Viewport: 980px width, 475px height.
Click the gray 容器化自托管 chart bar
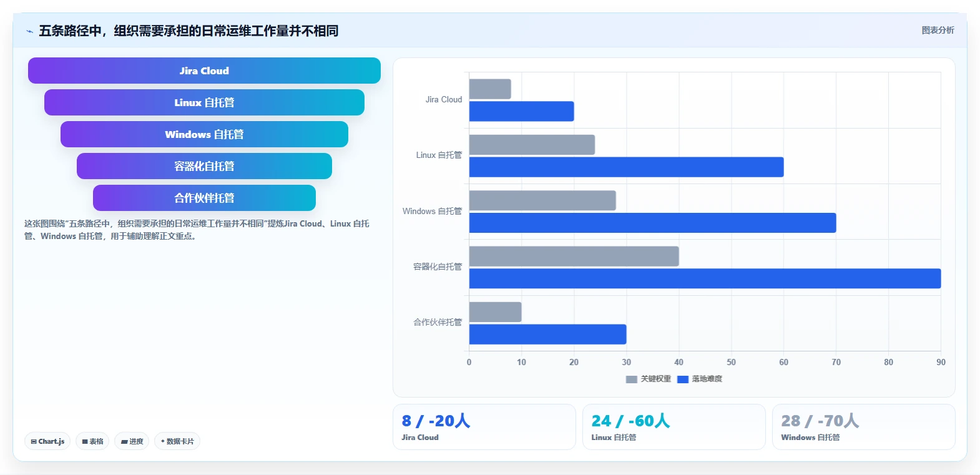point(574,256)
